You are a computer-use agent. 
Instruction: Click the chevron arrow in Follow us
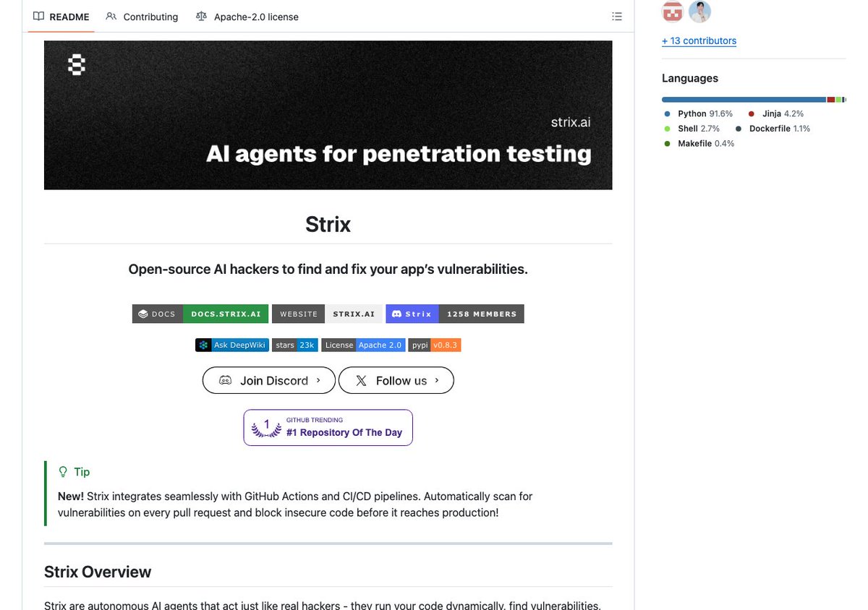pyautogui.click(x=437, y=380)
